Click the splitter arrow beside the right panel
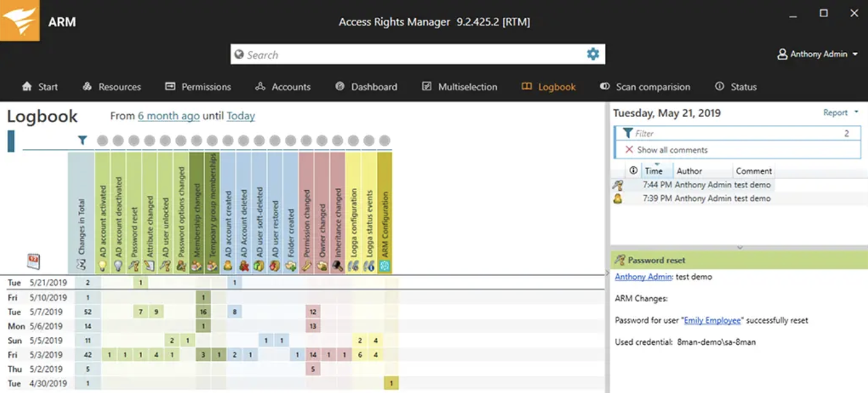The width and height of the screenshot is (868, 393). pyautogui.click(x=608, y=273)
